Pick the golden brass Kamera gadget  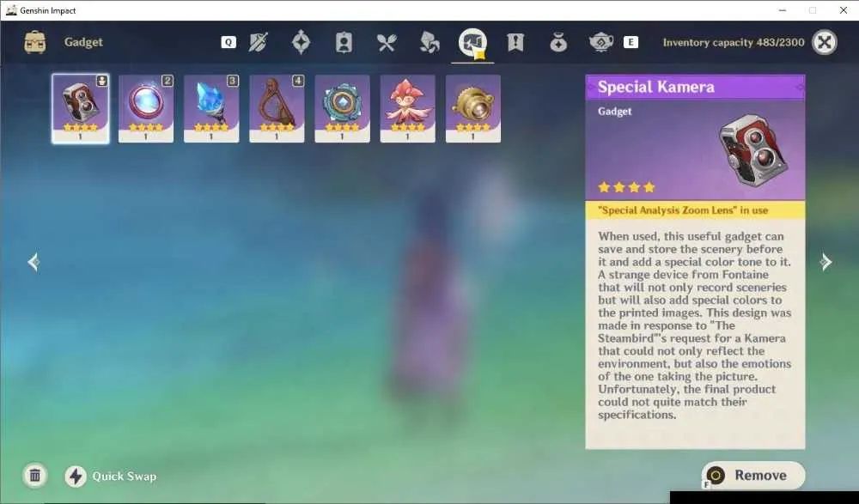[x=473, y=108]
